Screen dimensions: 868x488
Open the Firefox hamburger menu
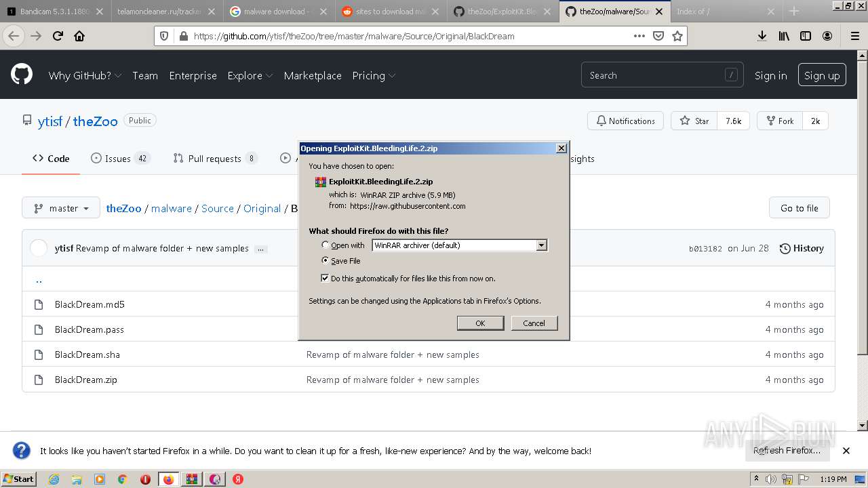coord(854,36)
